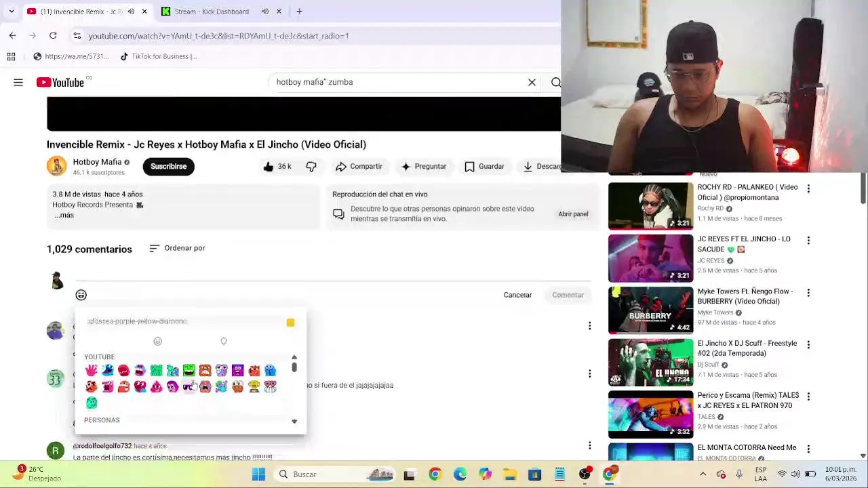Screen dimensions: 868x488
Task: Open File Explorer from the taskbar
Action: 510,474
